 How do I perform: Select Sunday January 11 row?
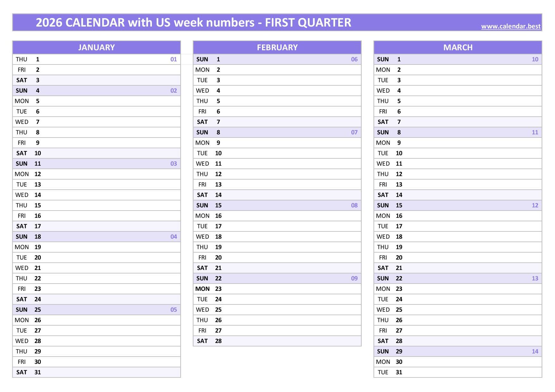[x=97, y=164]
